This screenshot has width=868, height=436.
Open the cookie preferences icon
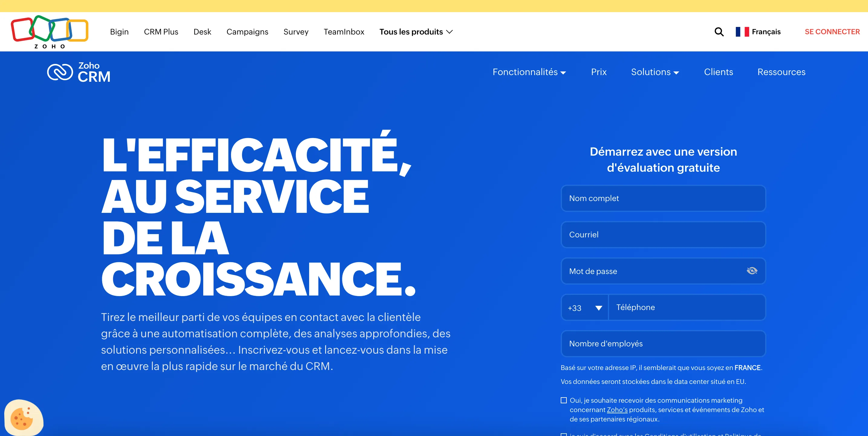(x=24, y=418)
